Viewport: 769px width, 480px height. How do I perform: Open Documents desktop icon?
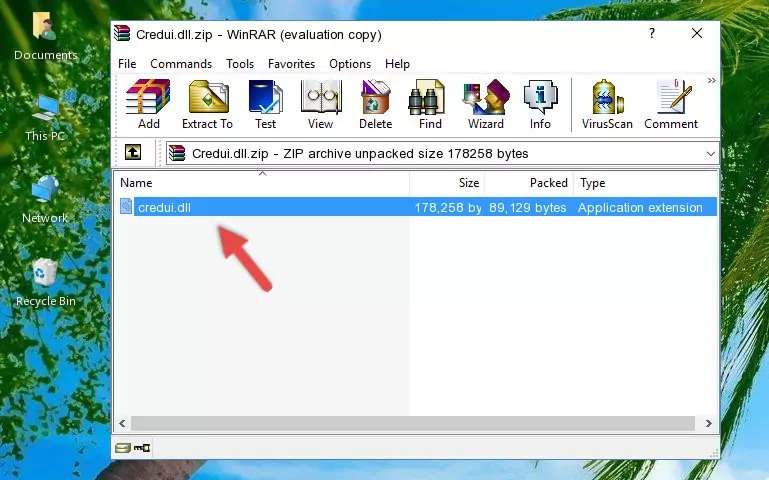point(45,35)
